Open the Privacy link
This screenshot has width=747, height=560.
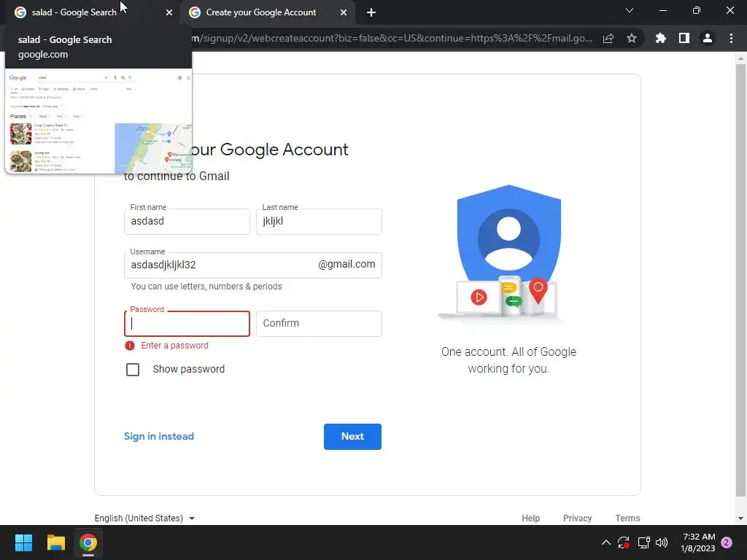578,518
